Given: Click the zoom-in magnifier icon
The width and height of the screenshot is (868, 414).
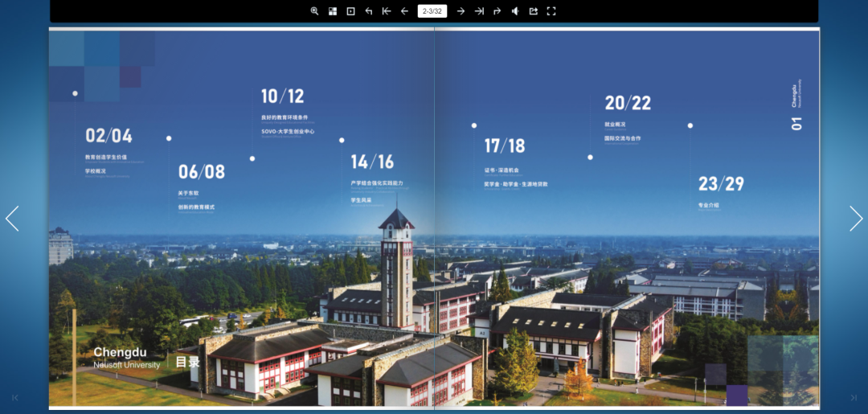Looking at the screenshot, I should (314, 11).
